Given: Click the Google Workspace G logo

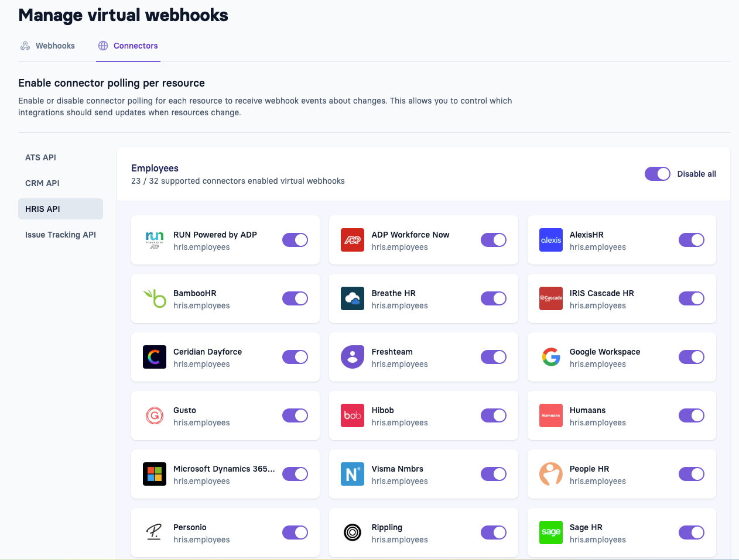Looking at the screenshot, I should pos(551,357).
